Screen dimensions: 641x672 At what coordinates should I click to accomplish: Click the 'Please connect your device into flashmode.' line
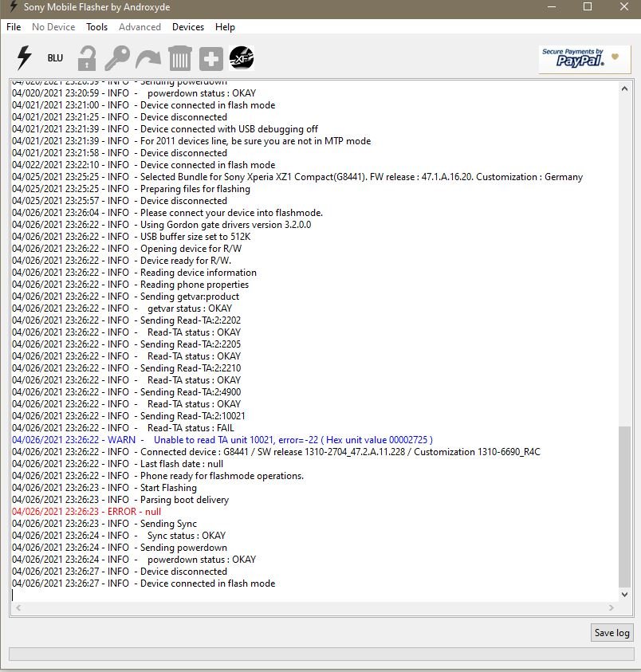click(x=167, y=213)
